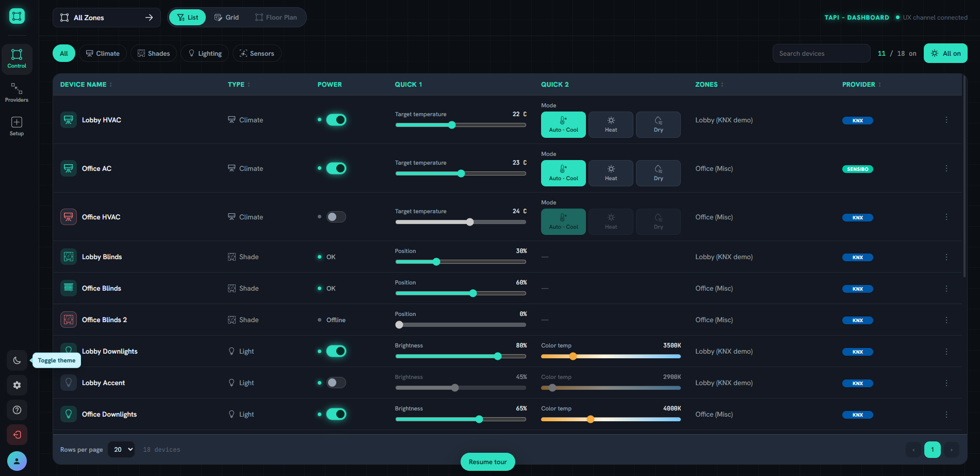Open help via question mark icon
Screen dimensions: 980x476
(17, 410)
